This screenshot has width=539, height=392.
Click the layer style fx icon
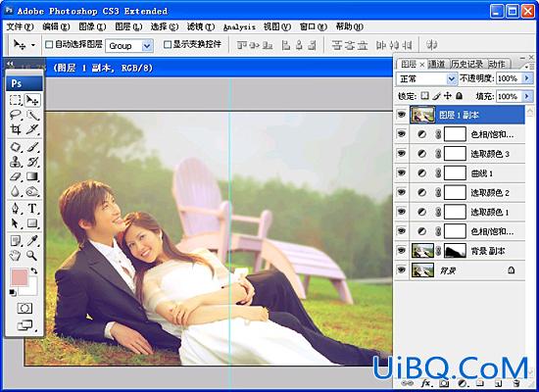[425, 383]
